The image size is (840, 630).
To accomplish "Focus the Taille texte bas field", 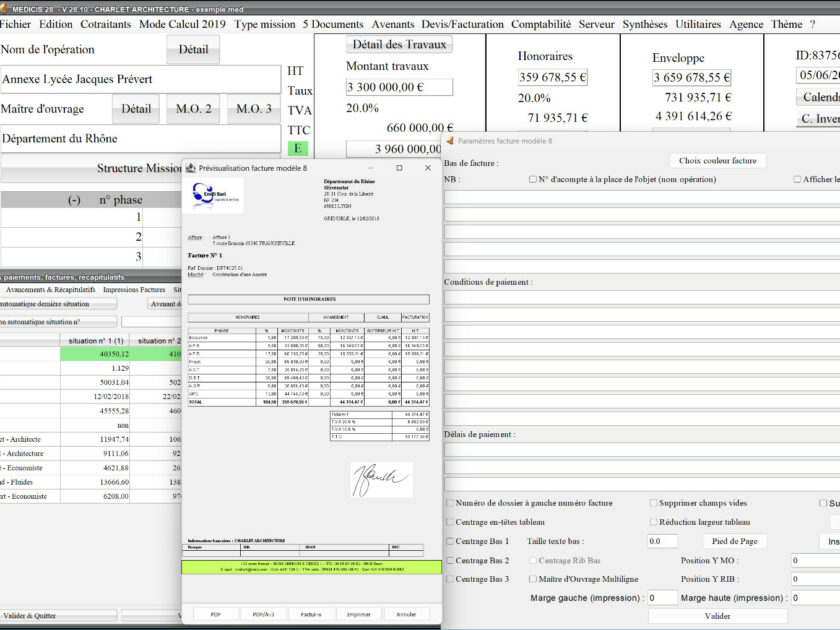I will point(662,541).
